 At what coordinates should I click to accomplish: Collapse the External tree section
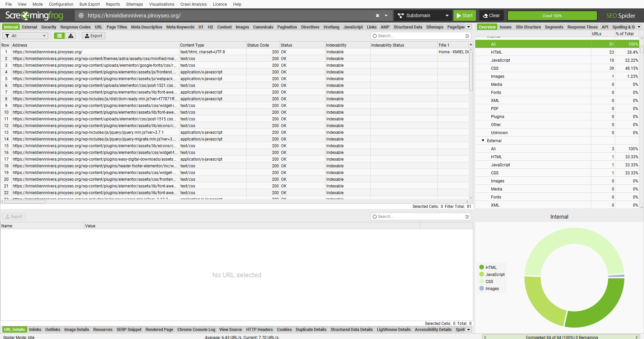pos(483,140)
